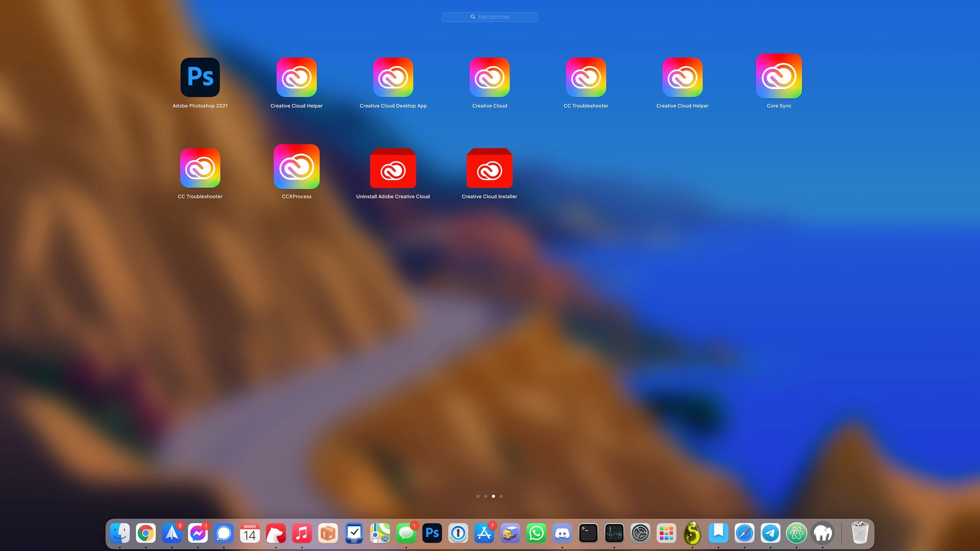This screenshot has height=551, width=980.
Task: Launch the CCXProcess app
Action: [296, 167]
